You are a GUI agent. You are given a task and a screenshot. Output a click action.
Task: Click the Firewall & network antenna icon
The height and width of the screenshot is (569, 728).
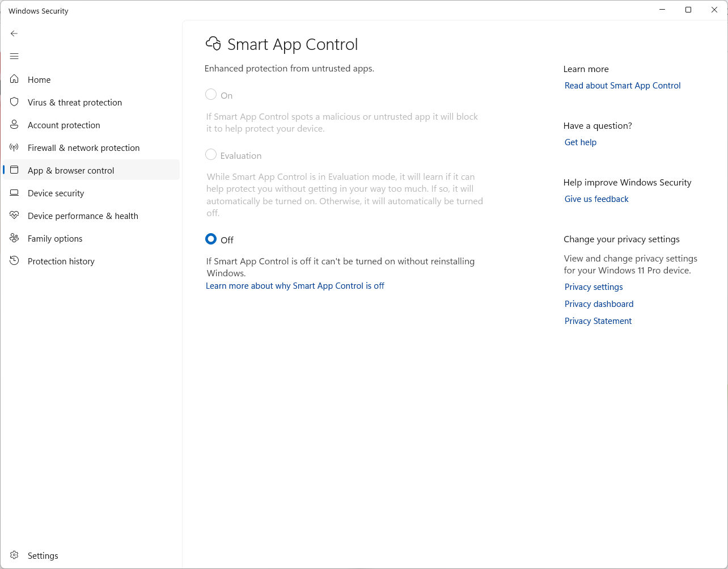[14, 147]
